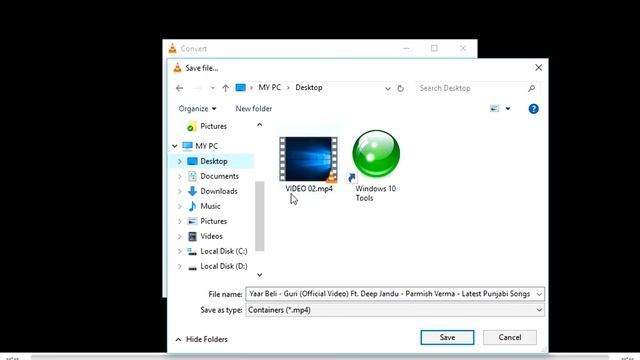Open the recent locations dropdown arrow
Viewport: 640px width, 360px height.
[x=212, y=88]
